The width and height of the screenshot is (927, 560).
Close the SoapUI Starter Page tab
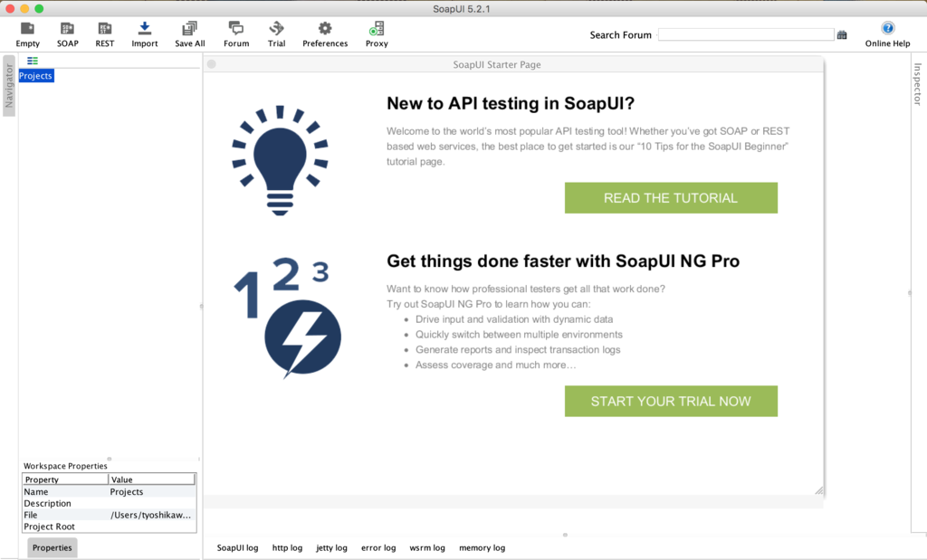click(212, 64)
